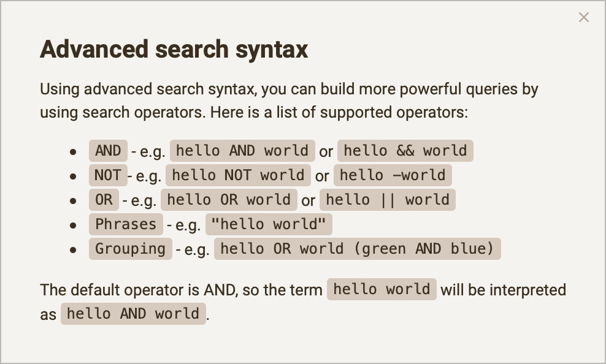Click the bullet next to the AND operator
This screenshot has height=364, width=606.
(x=74, y=151)
